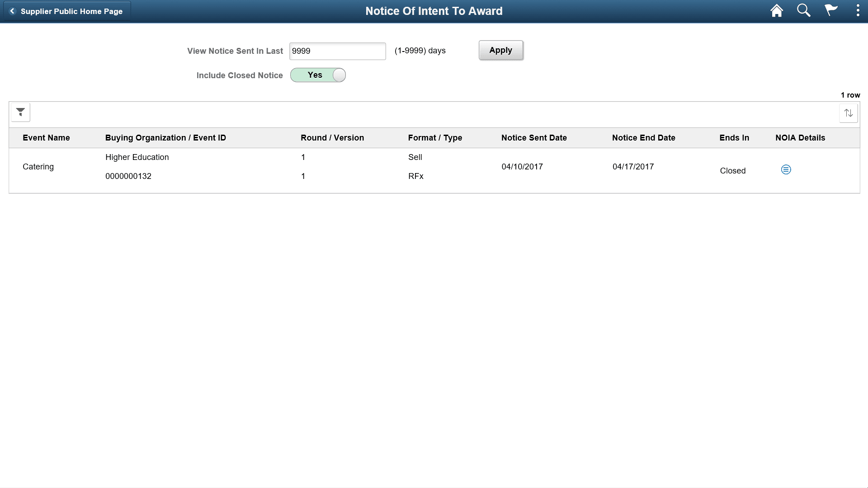Image resolution: width=868 pixels, height=488 pixels.
Task: Select the Catering event row
Action: point(38,167)
